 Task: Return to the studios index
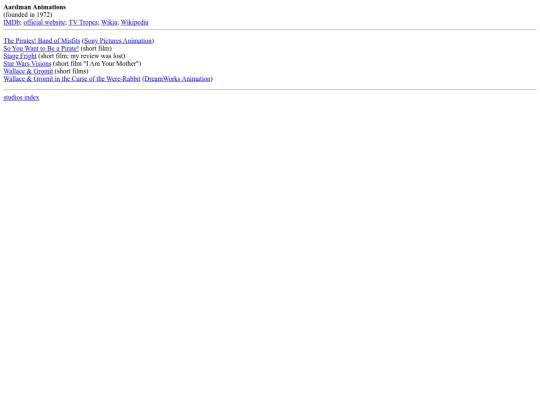point(21,97)
